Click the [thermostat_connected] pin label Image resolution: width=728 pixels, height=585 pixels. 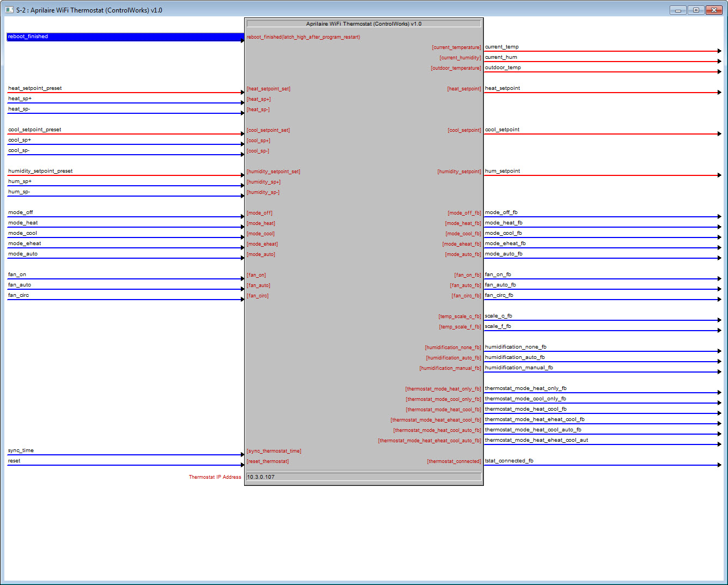pos(454,461)
